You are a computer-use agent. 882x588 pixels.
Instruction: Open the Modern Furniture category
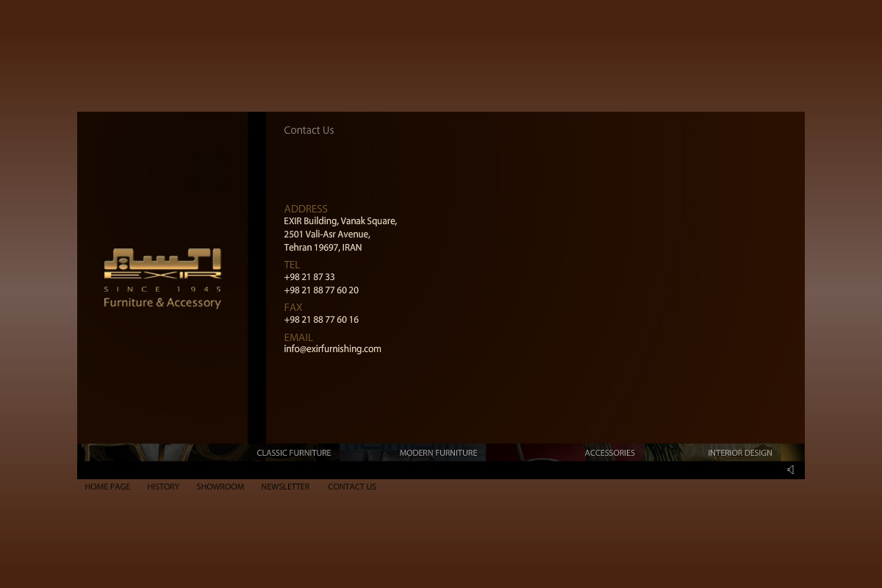[x=438, y=453]
